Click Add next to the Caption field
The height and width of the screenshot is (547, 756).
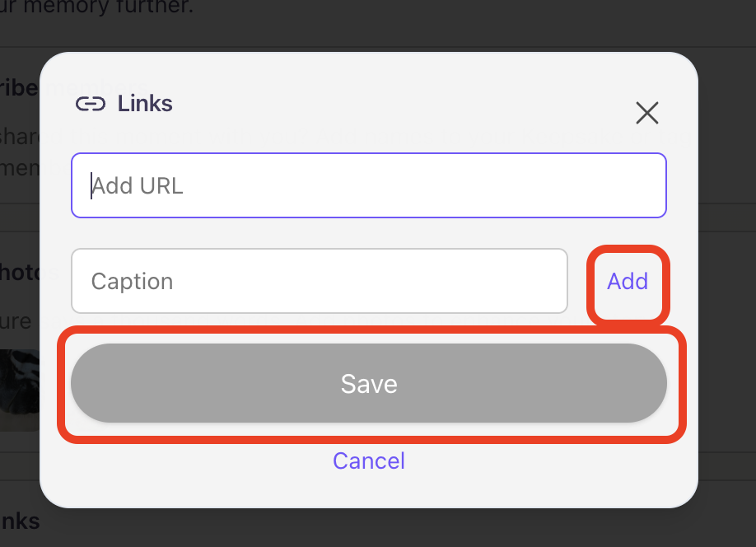coord(628,282)
